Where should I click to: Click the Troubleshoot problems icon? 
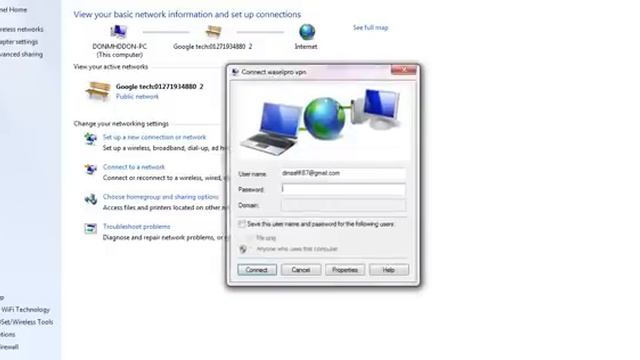click(90, 229)
